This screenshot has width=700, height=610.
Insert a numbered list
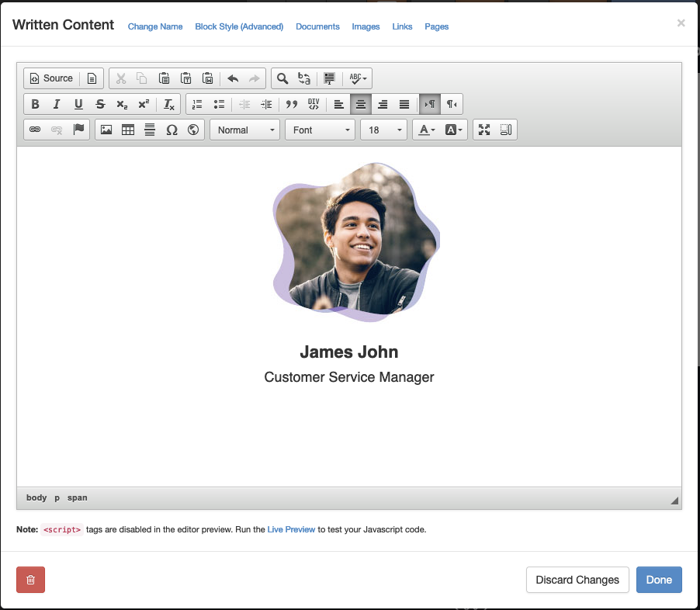click(x=197, y=105)
